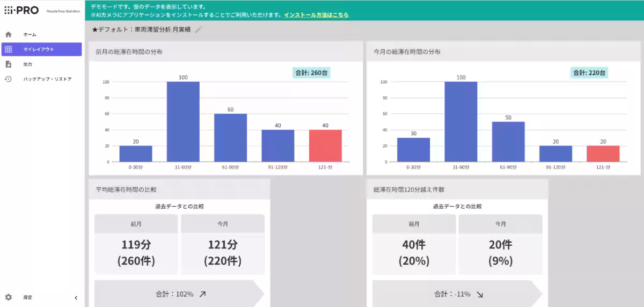Click the 61-90分 bar in 今月 chart
This screenshot has width=644, height=307.
(508, 141)
